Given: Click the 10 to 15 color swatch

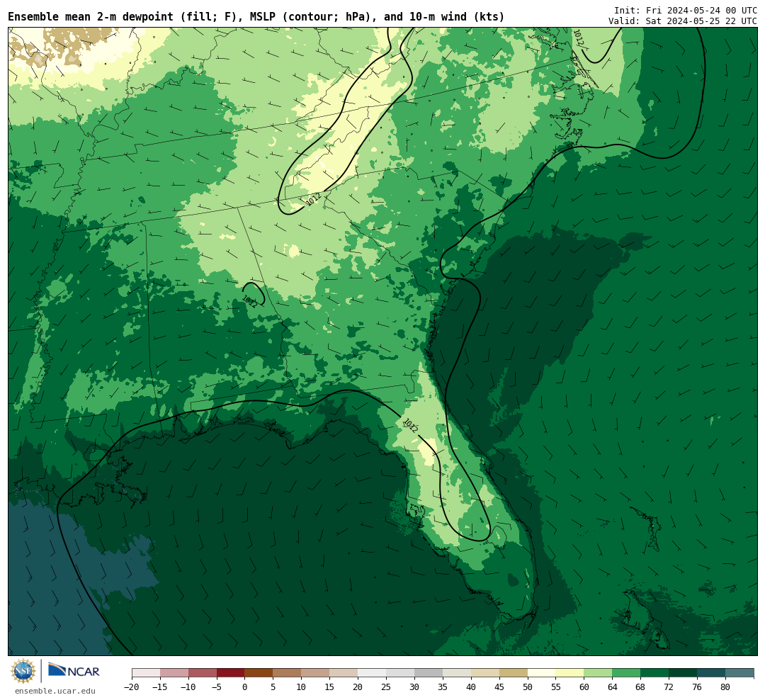Looking at the screenshot, I should pos(316,672).
